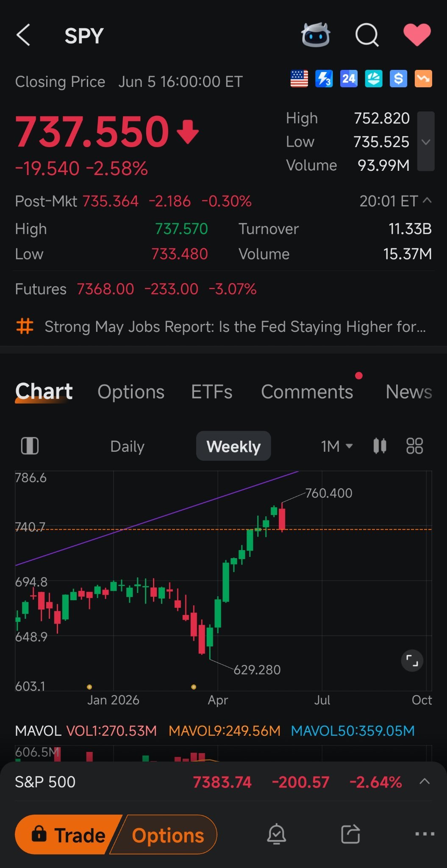Tap the MAVOL indicator label
This screenshot has height=868, width=447.
tap(38, 731)
